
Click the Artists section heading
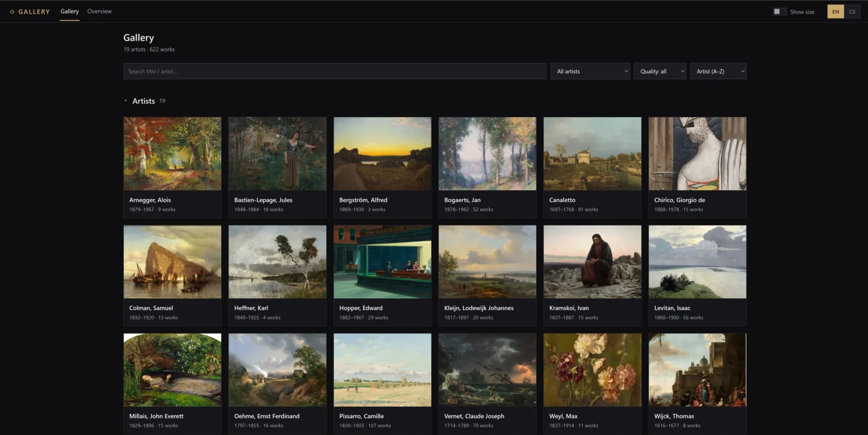coord(144,101)
